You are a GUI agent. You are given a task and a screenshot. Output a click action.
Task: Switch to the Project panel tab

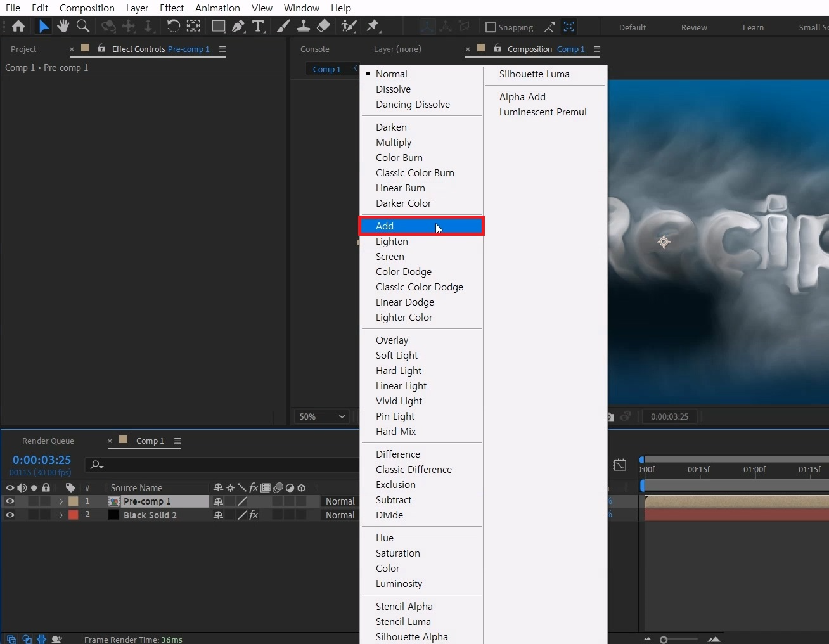23,49
